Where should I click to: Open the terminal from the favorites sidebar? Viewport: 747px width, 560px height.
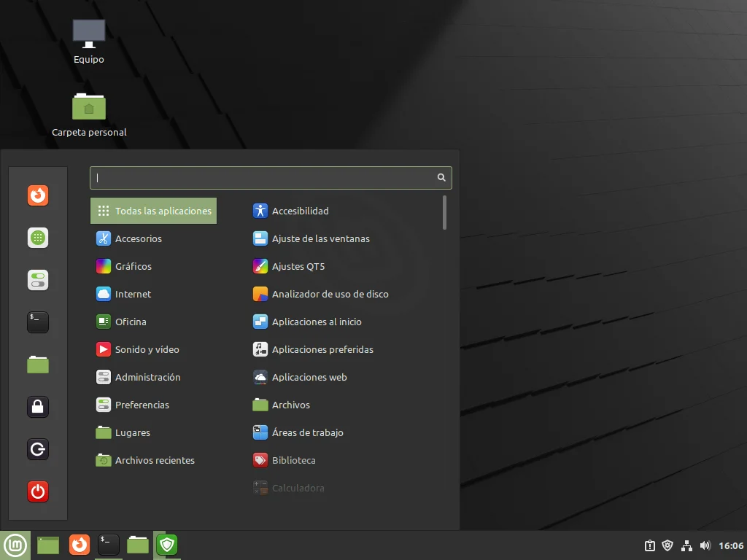[x=38, y=322]
